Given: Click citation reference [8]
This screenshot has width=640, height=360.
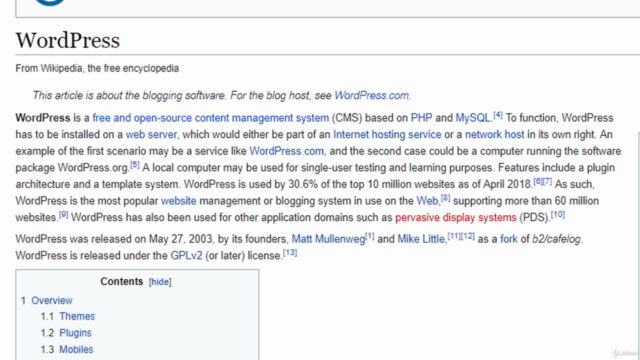Looking at the screenshot, I should (445, 198).
